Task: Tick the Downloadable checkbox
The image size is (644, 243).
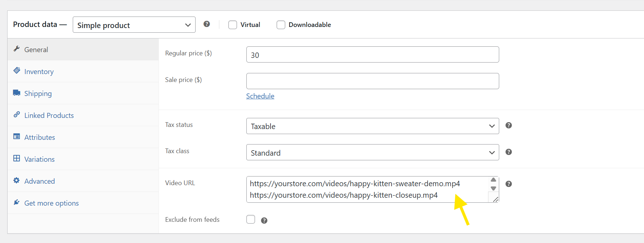Action: [x=281, y=25]
